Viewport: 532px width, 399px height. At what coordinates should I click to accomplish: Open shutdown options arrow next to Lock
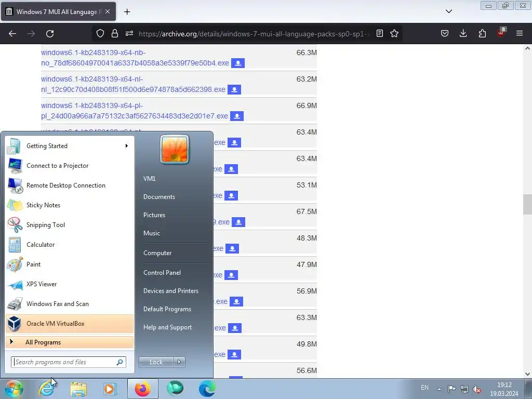tap(179, 362)
